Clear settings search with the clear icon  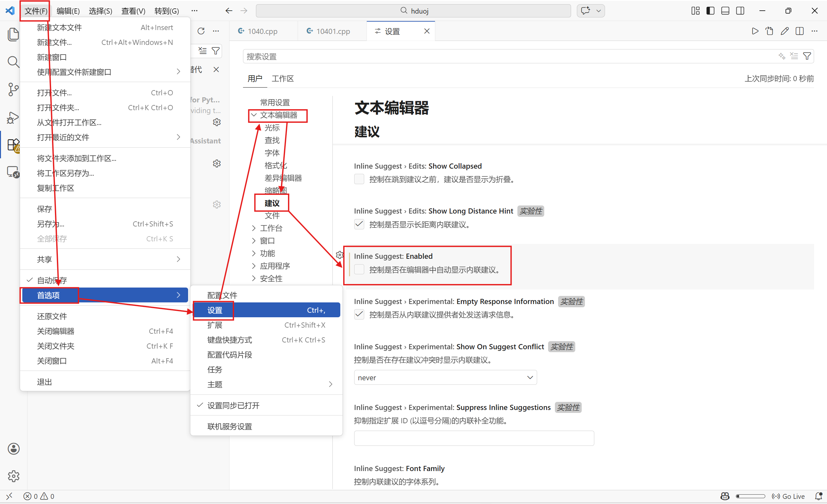[x=794, y=56]
